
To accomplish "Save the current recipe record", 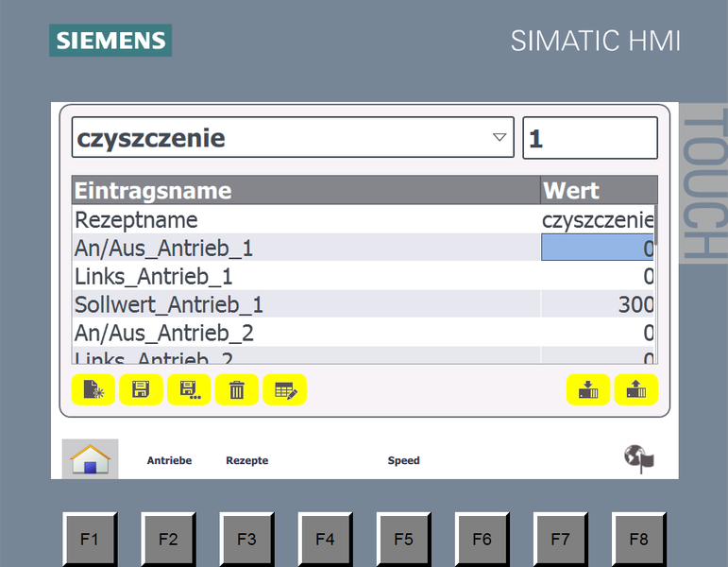I will pos(141,389).
